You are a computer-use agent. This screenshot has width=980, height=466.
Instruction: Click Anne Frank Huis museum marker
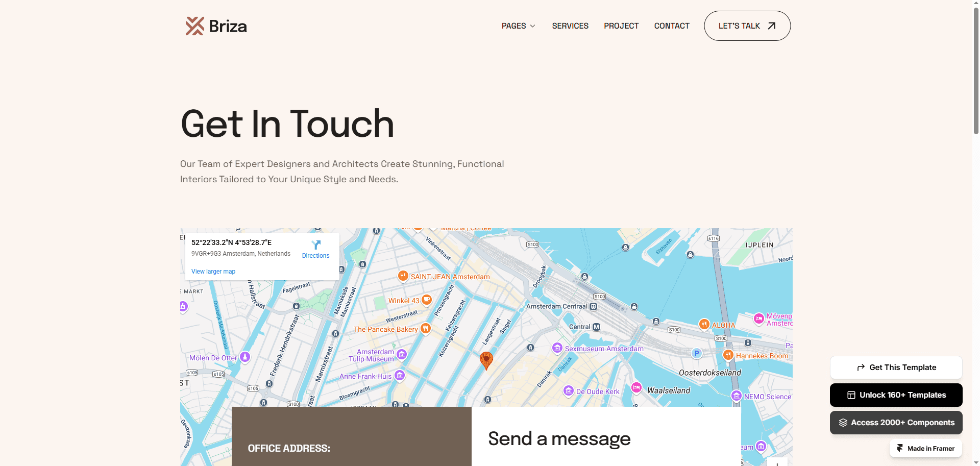pyautogui.click(x=400, y=376)
